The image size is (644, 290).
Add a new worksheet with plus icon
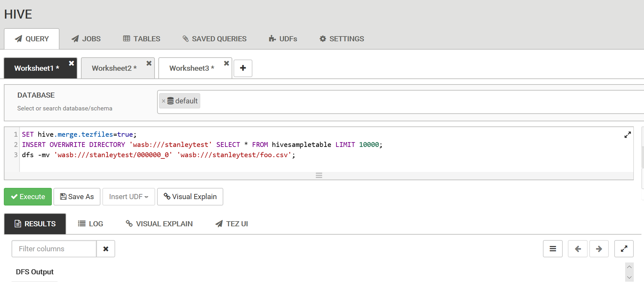[243, 68]
